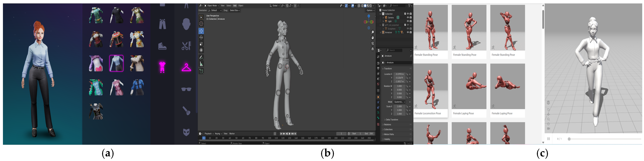The width and height of the screenshot is (644, 161).
Task: Toggle visibility eye of Armature object
Action: coord(408,32)
